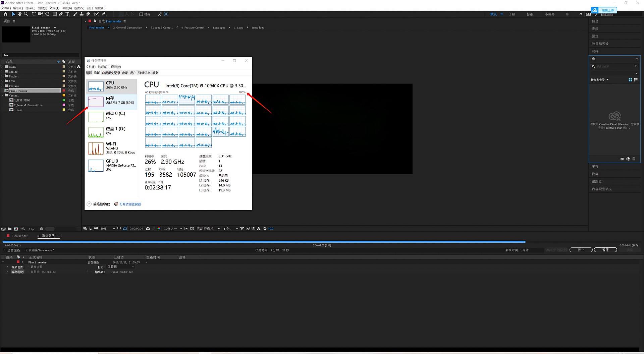Image resolution: width=644 pixels, height=354 pixels.
Task: Click the red label swatch of Final render
Action: coord(64,91)
